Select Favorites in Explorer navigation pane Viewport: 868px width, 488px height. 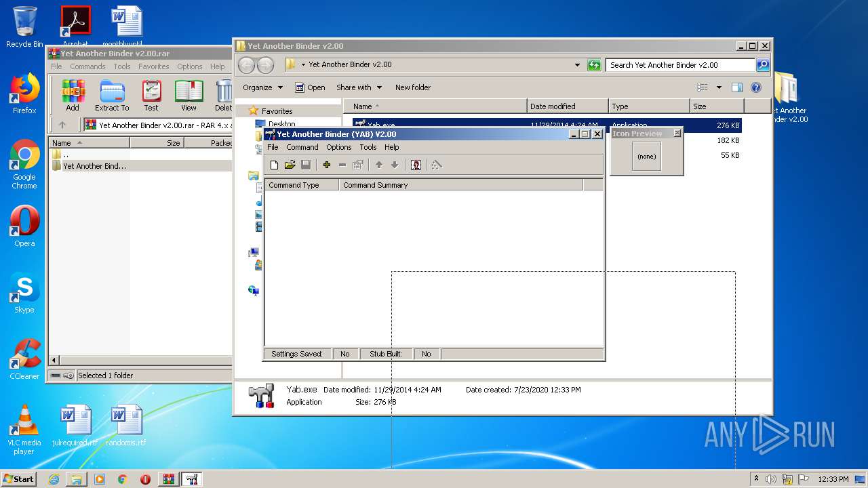click(277, 110)
